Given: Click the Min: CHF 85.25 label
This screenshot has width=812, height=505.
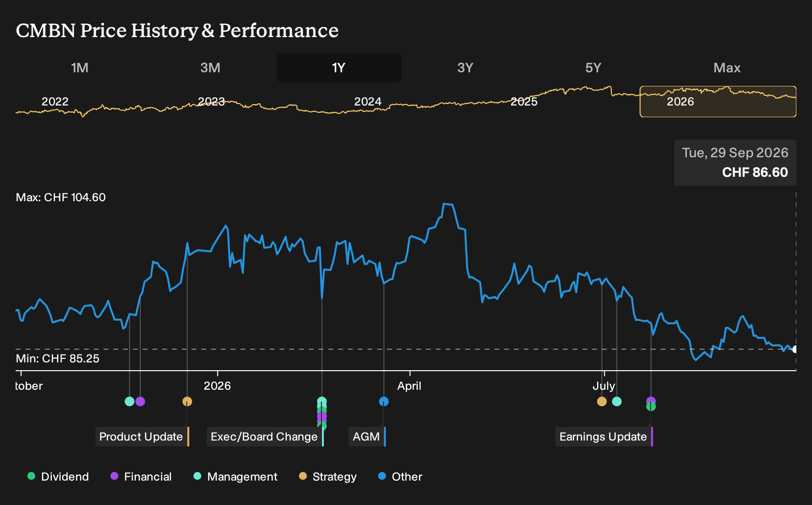Looking at the screenshot, I should (58, 358).
